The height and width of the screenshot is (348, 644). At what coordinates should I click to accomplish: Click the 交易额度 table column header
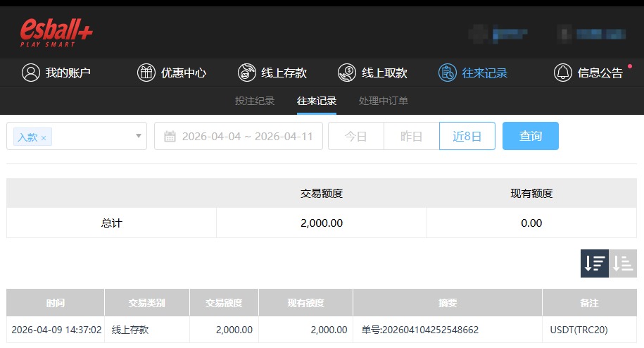pos(224,303)
